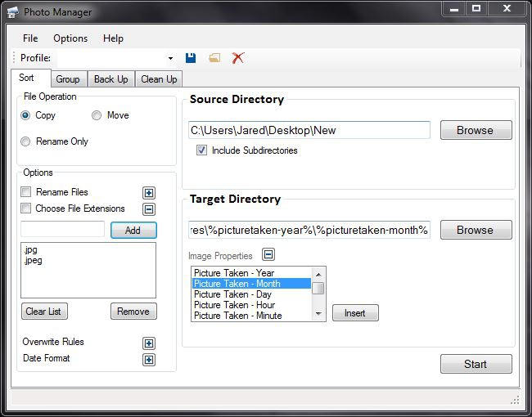532x417 pixels.
Task: Collapse the Choose File Extensions section
Action: (x=149, y=209)
